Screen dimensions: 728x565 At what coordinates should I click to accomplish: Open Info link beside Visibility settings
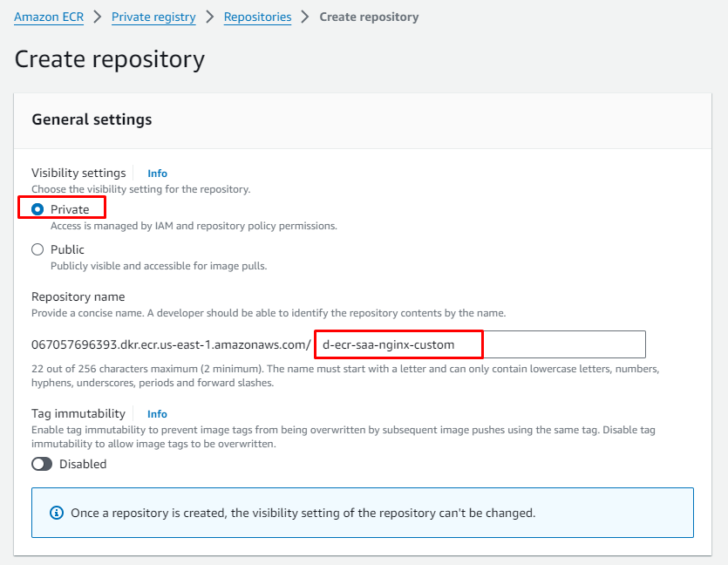click(157, 174)
